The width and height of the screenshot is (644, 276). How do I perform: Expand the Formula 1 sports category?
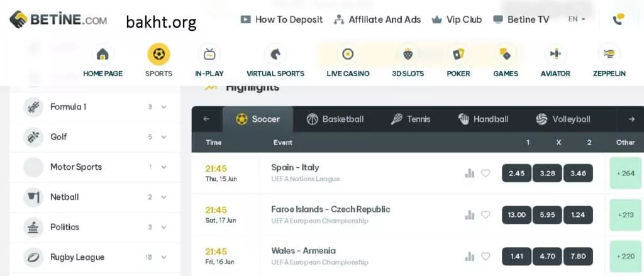point(164,107)
